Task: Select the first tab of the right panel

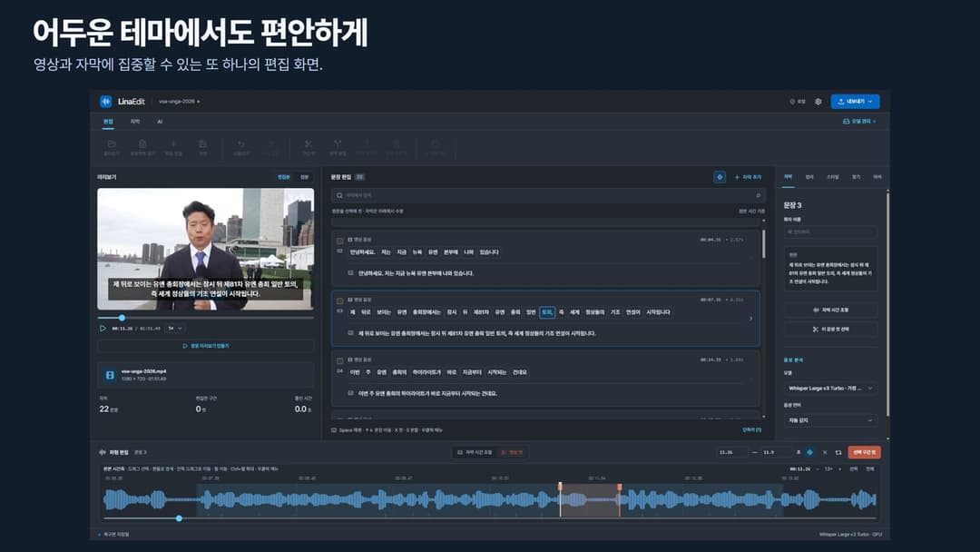Action: coord(789,177)
